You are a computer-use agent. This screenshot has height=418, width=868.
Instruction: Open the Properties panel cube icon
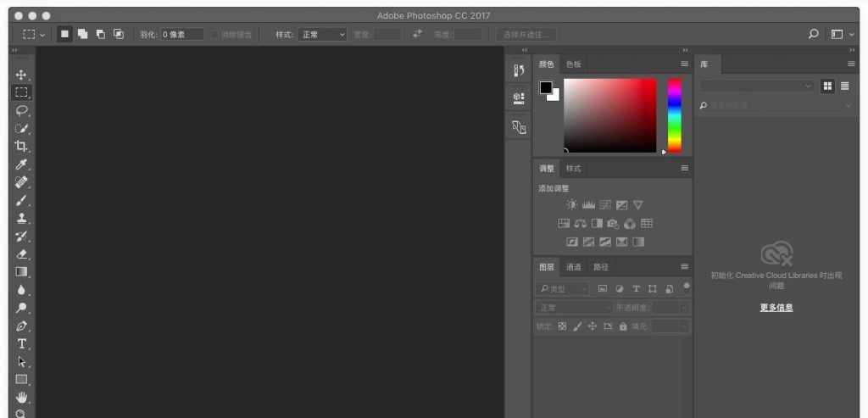tap(519, 98)
